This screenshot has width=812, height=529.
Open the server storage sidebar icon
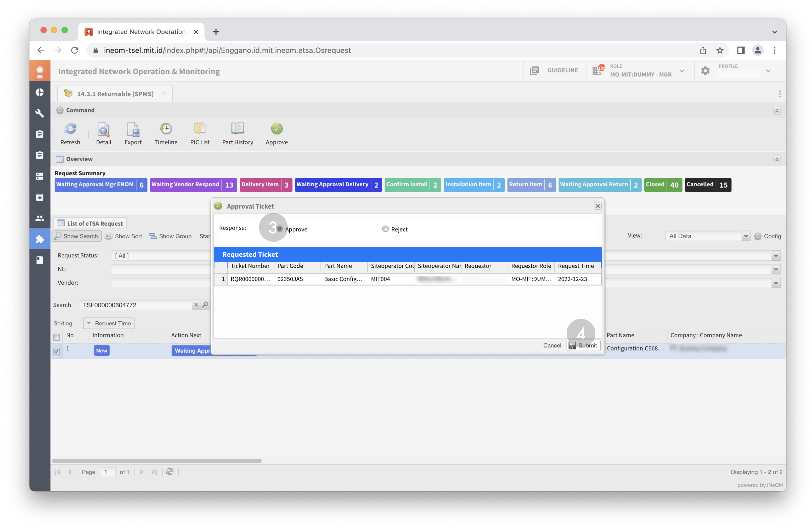[40, 176]
